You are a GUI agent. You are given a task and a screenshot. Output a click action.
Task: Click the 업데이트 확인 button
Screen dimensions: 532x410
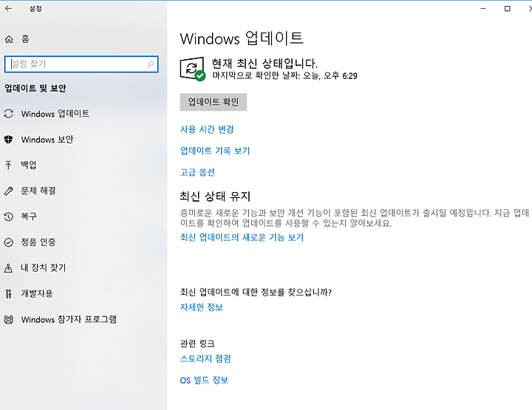[x=214, y=102]
